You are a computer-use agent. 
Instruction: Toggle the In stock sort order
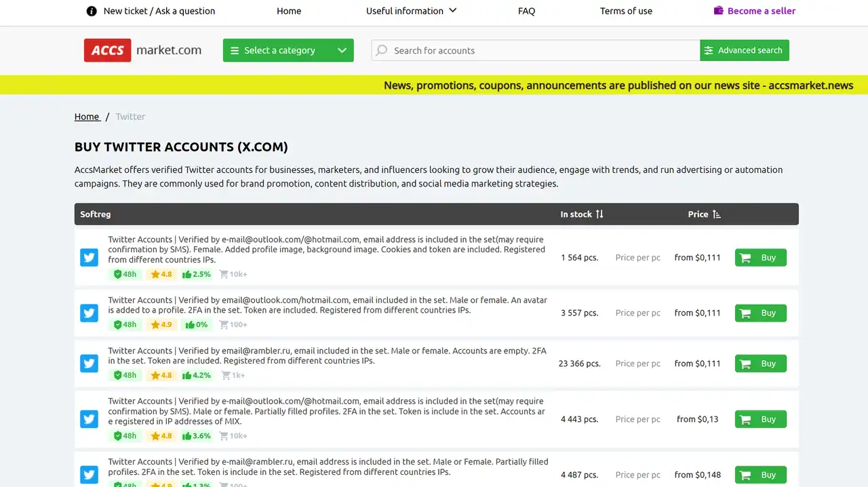tap(599, 214)
